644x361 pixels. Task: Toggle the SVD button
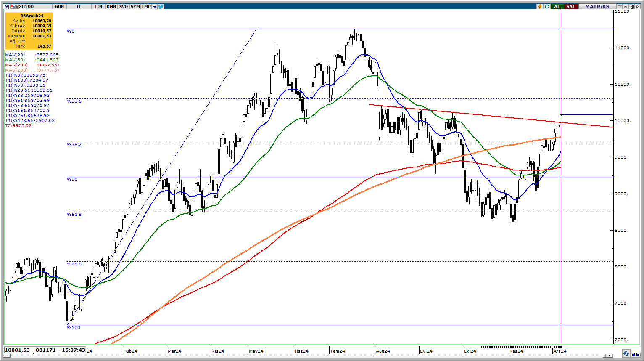123,7
